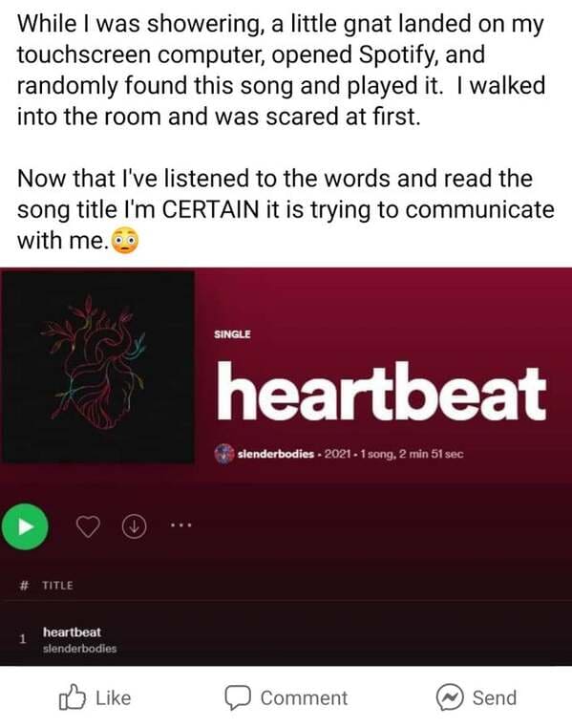
Task: Click the track number 1
Action: tap(22, 639)
